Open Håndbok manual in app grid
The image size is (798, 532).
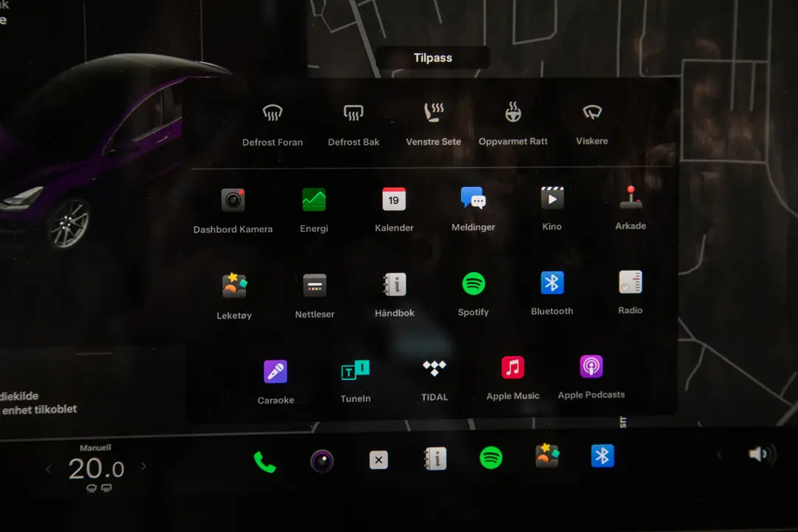pos(395,295)
